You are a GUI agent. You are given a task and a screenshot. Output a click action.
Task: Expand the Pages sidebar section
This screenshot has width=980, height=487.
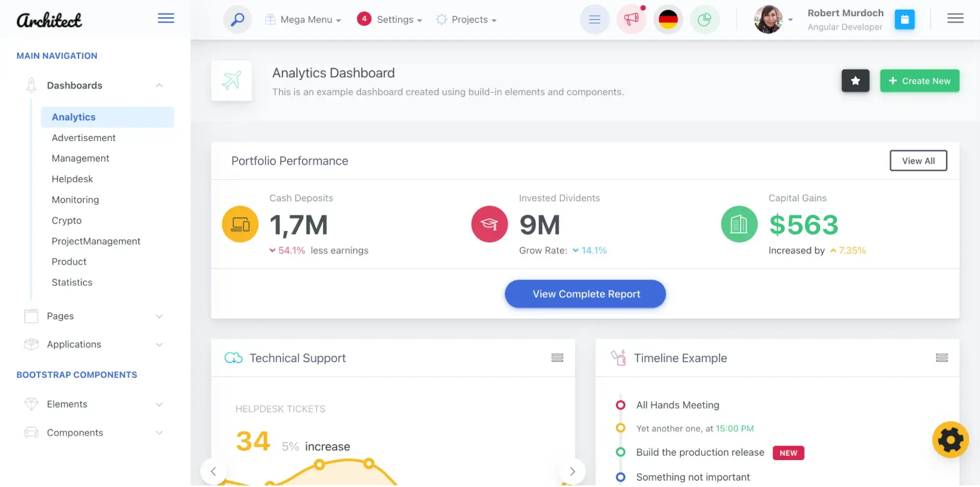click(x=93, y=316)
